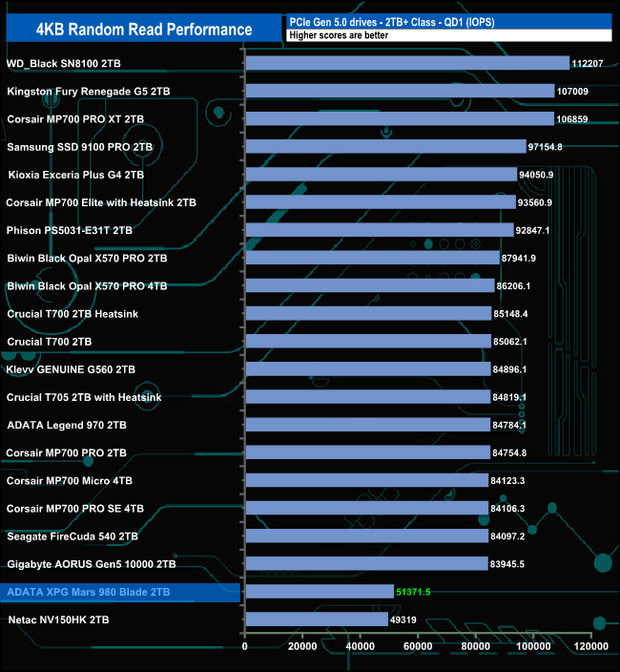Viewport: 620px width, 672px height.
Task: Select the value 84097.2
Action: pos(507,536)
